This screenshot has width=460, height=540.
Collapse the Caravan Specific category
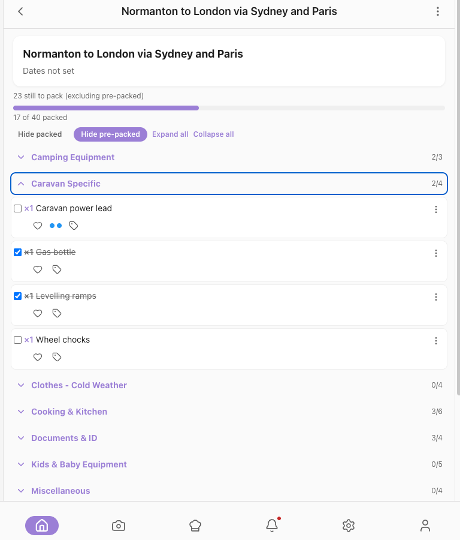pos(229,184)
